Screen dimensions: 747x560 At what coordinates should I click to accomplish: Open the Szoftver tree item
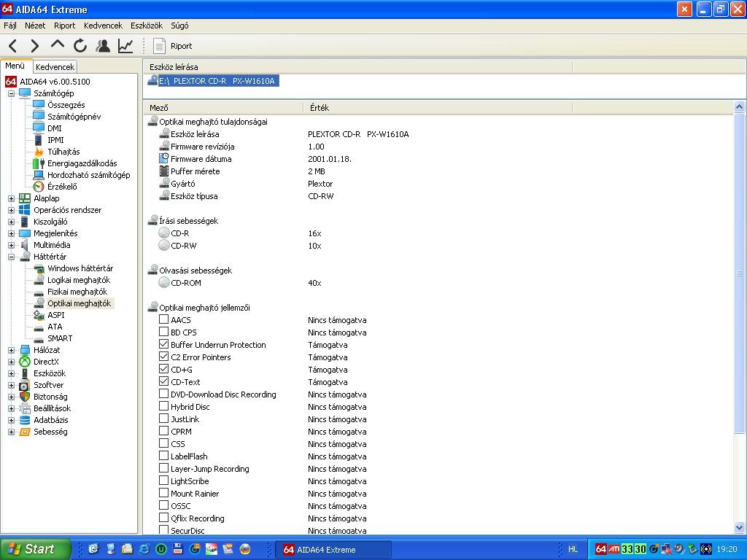[x=49, y=385]
